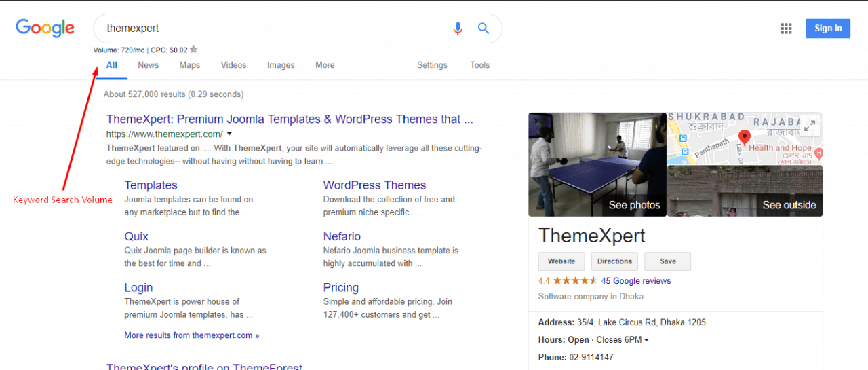Star the keyword next to CPC value
The image size is (868, 370).
(194, 50)
